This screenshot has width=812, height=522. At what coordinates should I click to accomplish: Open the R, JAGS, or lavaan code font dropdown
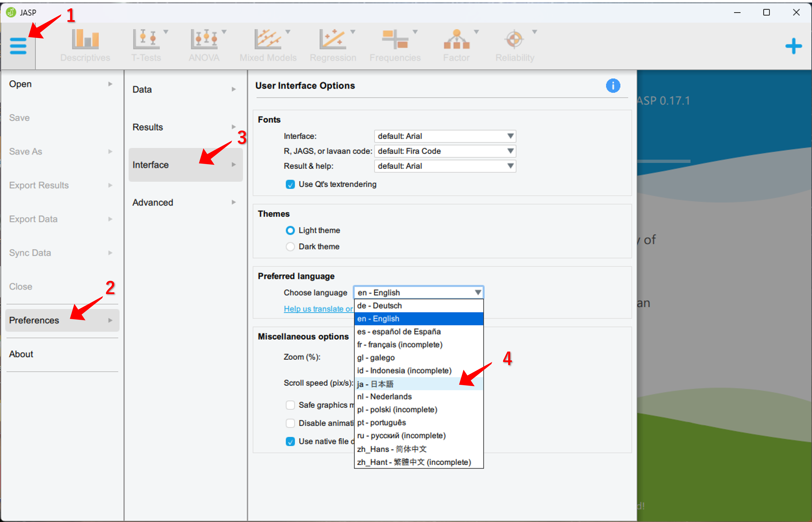point(445,151)
